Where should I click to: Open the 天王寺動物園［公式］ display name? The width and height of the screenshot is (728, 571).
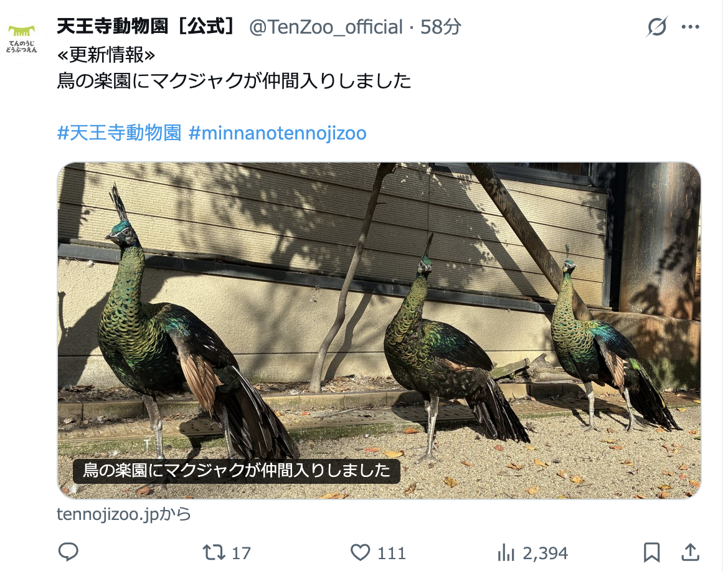[x=146, y=26]
